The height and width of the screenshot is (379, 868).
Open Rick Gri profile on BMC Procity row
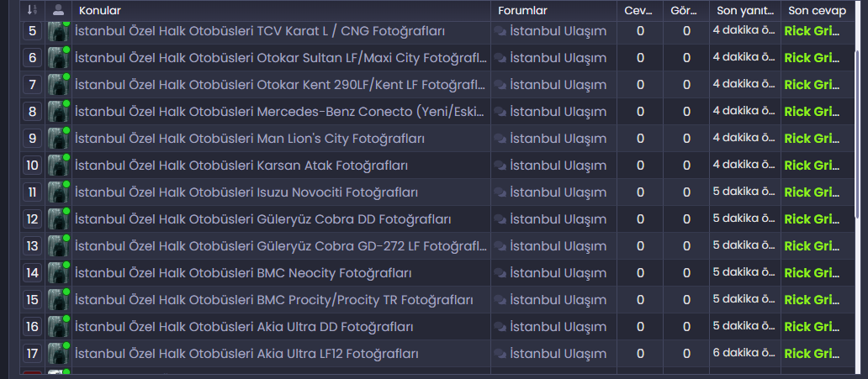(x=809, y=300)
